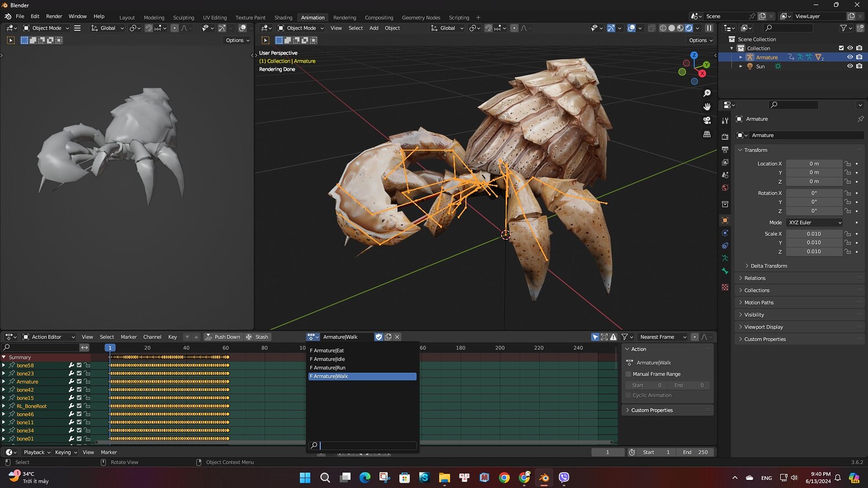
Task: Open the XYZ Euler rotation mode dropdown
Action: point(814,222)
